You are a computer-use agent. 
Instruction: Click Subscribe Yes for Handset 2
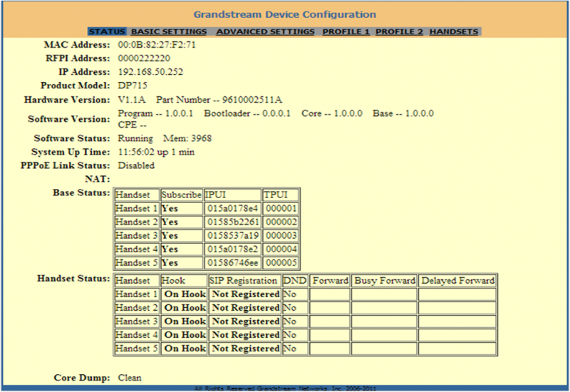(182, 222)
